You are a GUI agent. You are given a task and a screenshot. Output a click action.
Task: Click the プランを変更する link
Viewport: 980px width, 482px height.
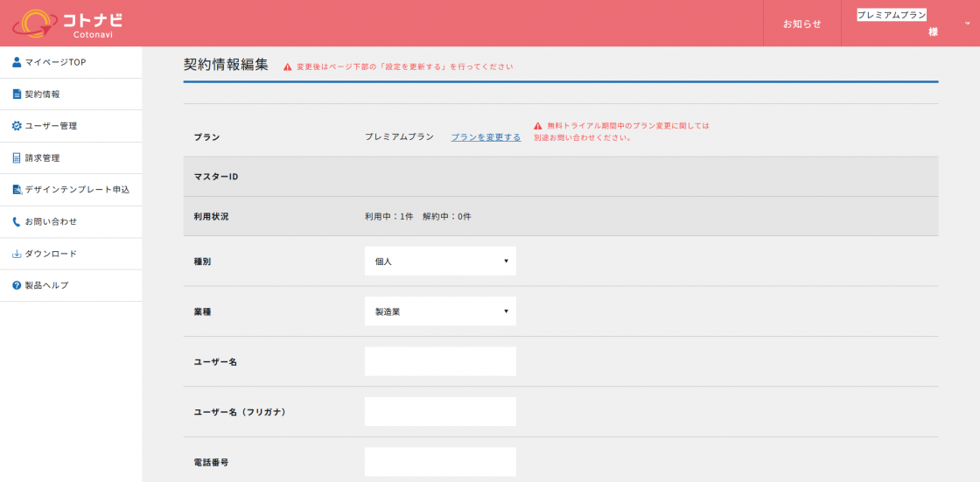point(486,137)
